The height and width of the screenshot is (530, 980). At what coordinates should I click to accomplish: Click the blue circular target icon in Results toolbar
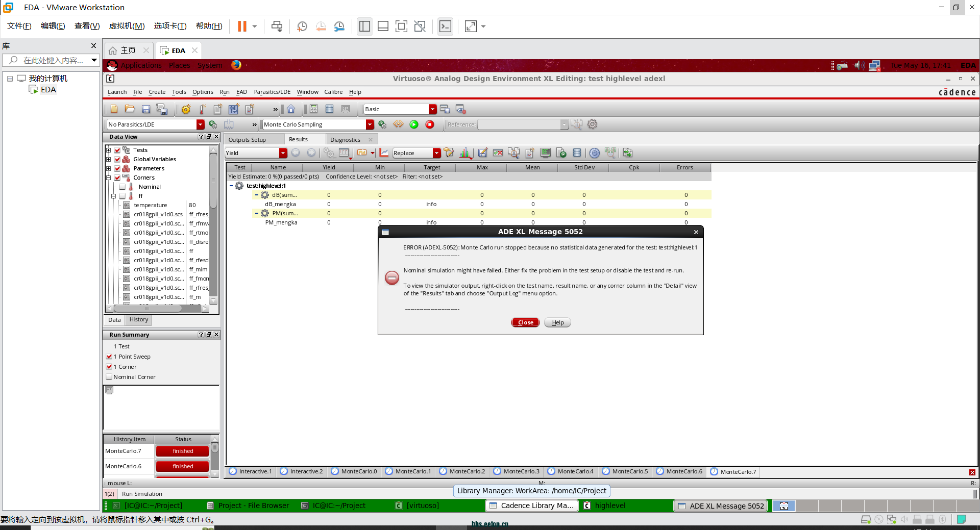tap(595, 153)
